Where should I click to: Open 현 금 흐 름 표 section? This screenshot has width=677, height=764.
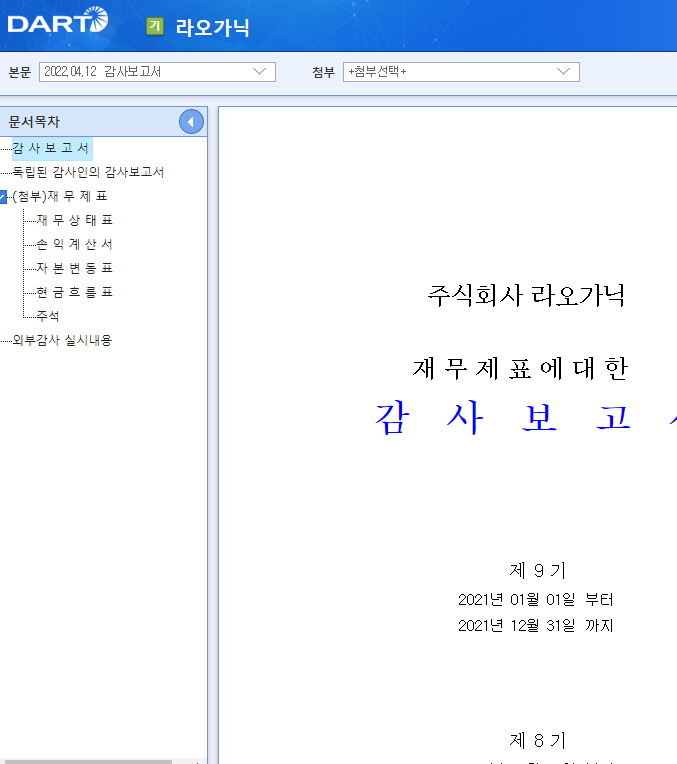(x=75, y=292)
